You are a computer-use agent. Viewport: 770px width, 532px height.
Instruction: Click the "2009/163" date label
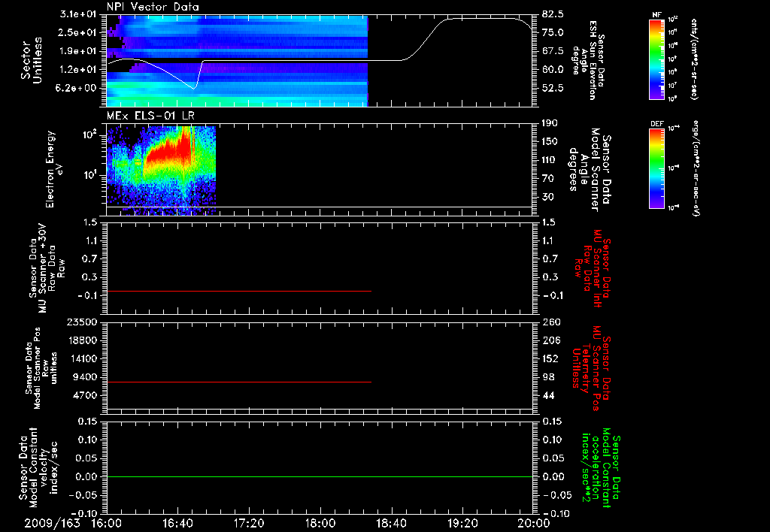point(52,523)
